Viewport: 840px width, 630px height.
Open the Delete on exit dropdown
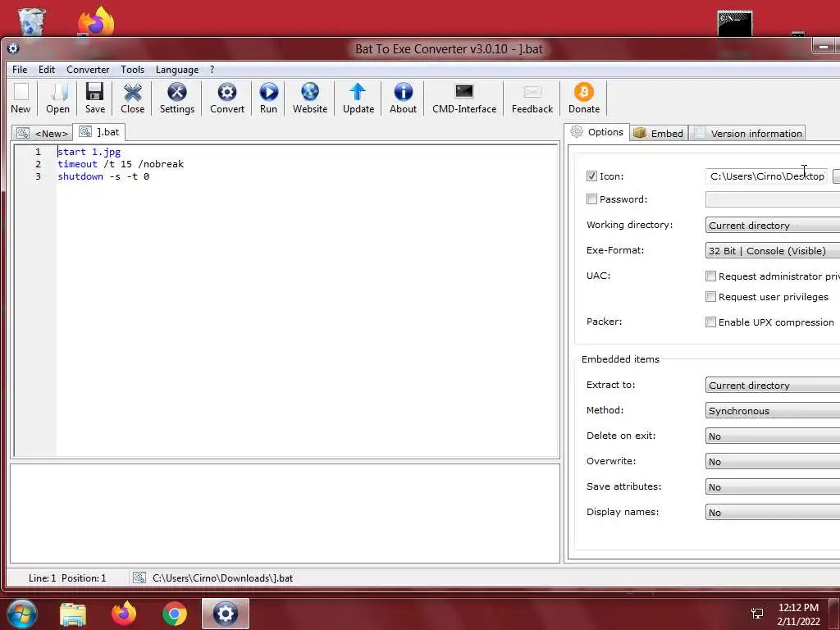pyautogui.click(x=773, y=436)
